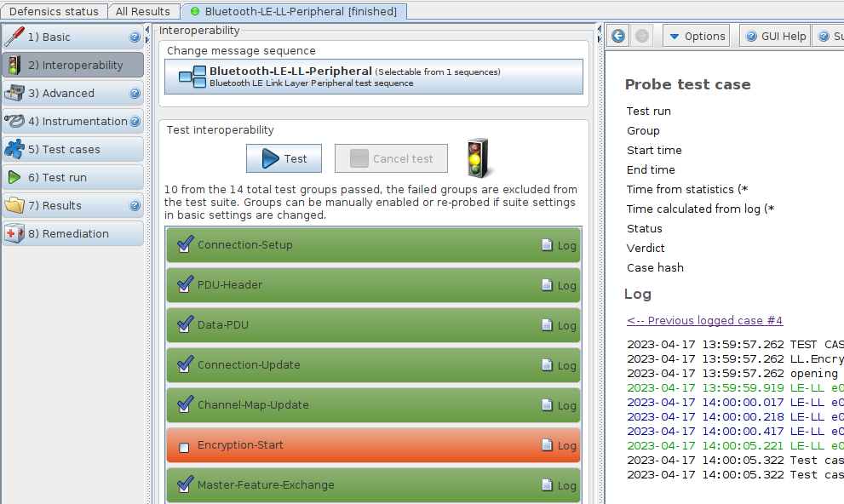This screenshot has height=504, width=844.
Task: Enable the Encryption-Start test group checkbox
Action: (184, 446)
